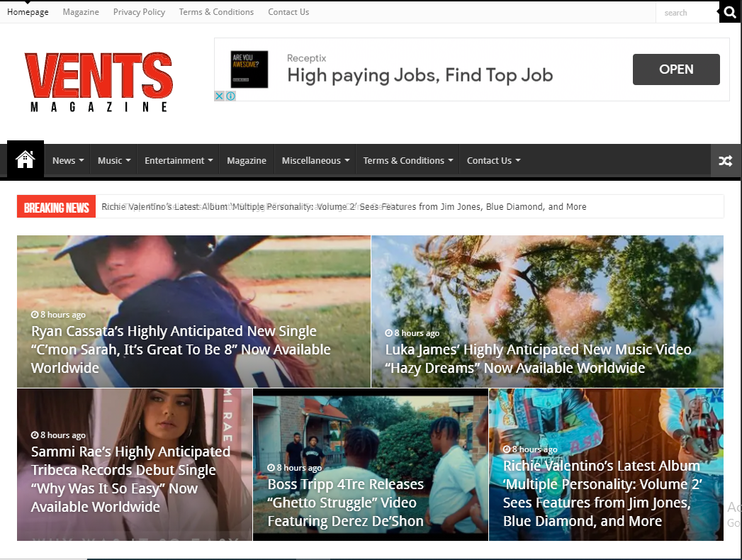This screenshot has height=560, width=742.
Task: Close the ad with X icon
Action: 220,96
